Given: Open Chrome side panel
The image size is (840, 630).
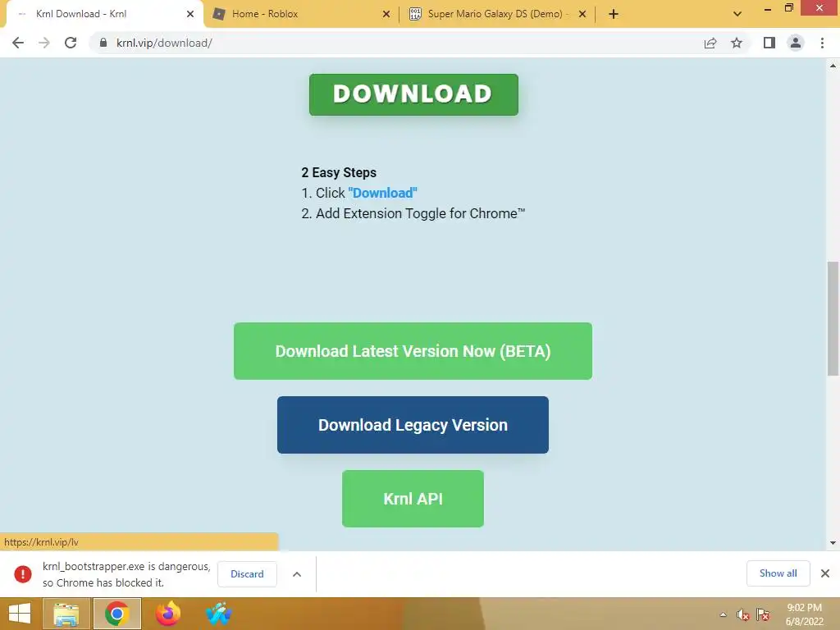Looking at the screenshot, I should coord(769,43).
